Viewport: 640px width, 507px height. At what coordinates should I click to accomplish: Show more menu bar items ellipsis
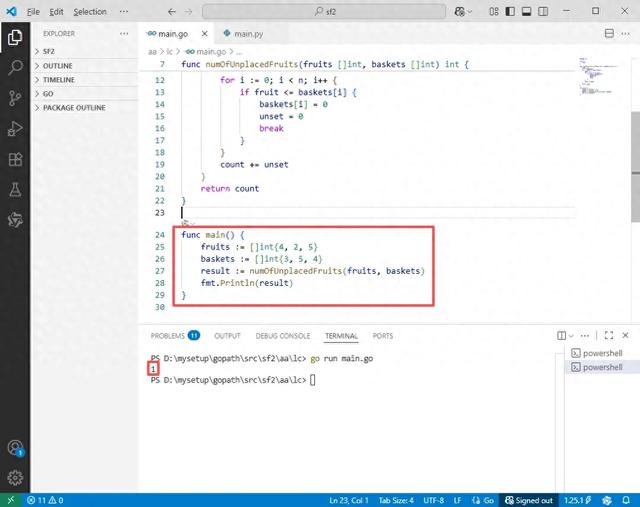click(124, 12)
